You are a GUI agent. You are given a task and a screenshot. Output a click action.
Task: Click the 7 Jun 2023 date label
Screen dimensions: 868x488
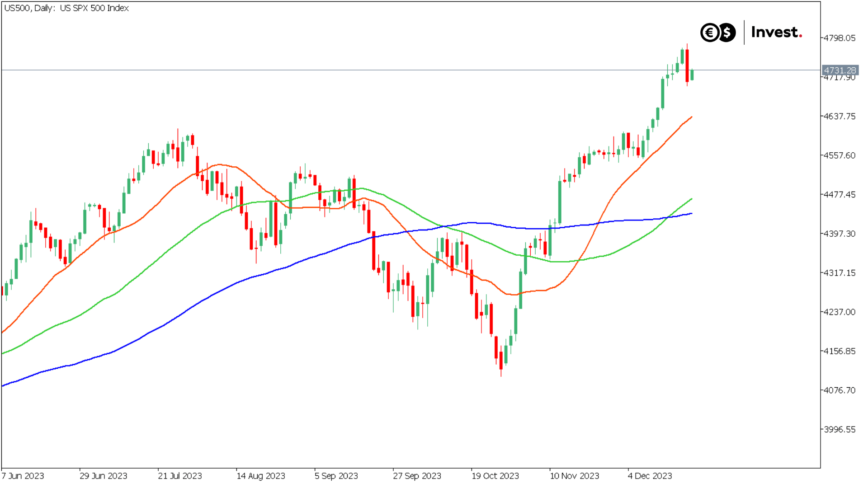pos(23,476)
